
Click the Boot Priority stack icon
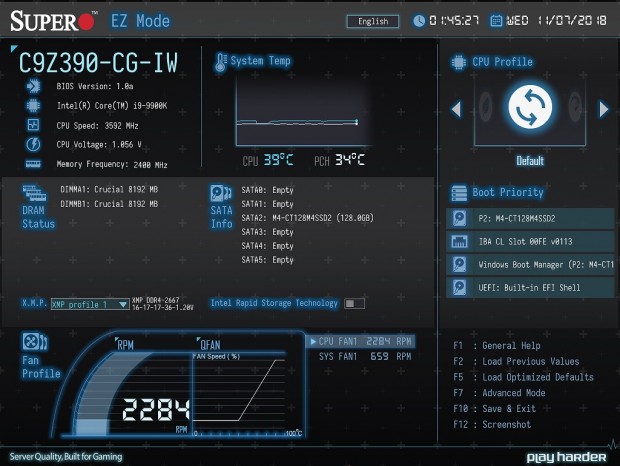(459, 193)
